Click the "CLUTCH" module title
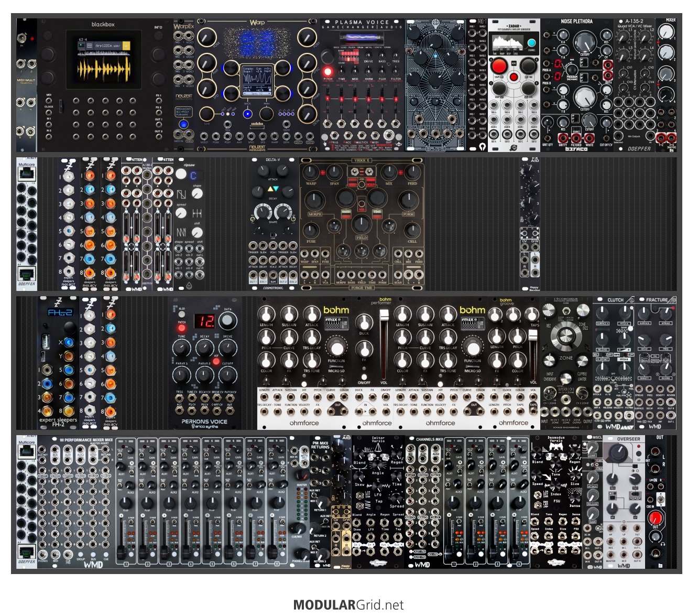This screenshot has height=616, width=698. (x=615, y=300)
